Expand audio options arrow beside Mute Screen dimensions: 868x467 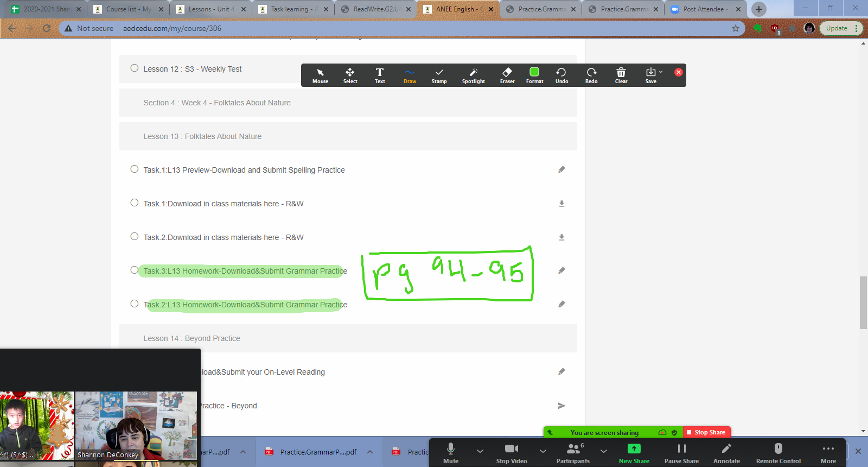(480, 451)
